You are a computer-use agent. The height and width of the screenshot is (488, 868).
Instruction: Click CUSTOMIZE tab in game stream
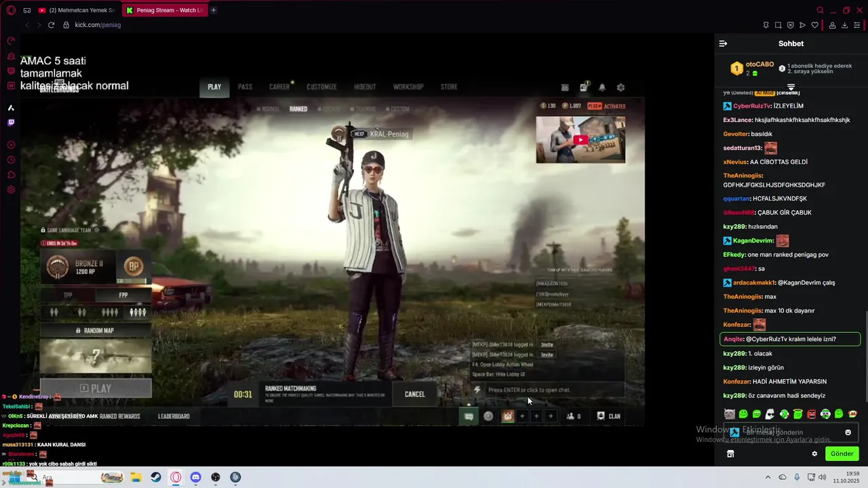click(x=321, y=87)
